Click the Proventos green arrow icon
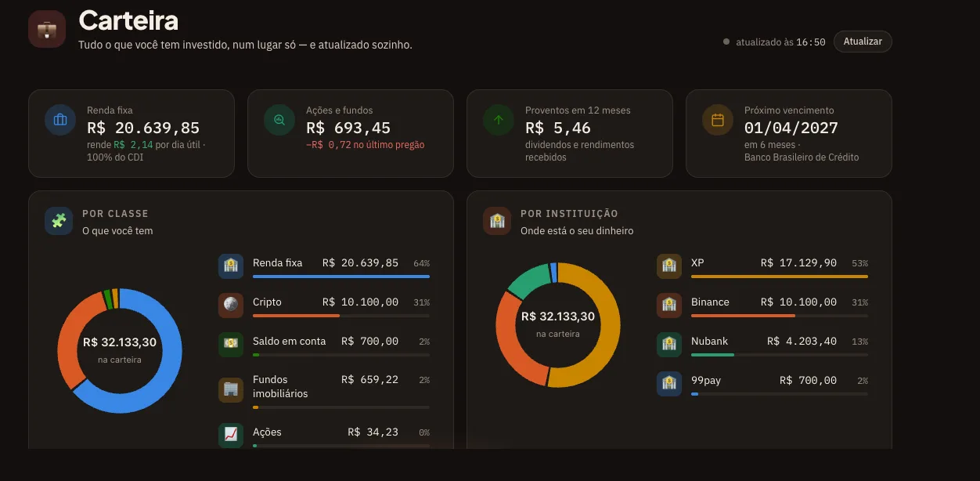The height and width of the screenshot is (481, 980). pos(499,120)
